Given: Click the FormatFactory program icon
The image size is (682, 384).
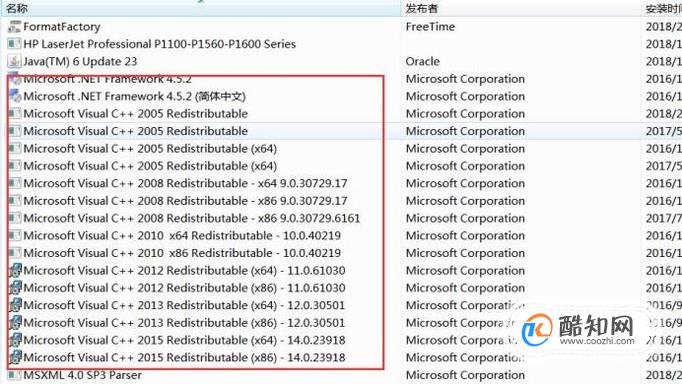Looking at the screenshot, I should coord(14,27).
